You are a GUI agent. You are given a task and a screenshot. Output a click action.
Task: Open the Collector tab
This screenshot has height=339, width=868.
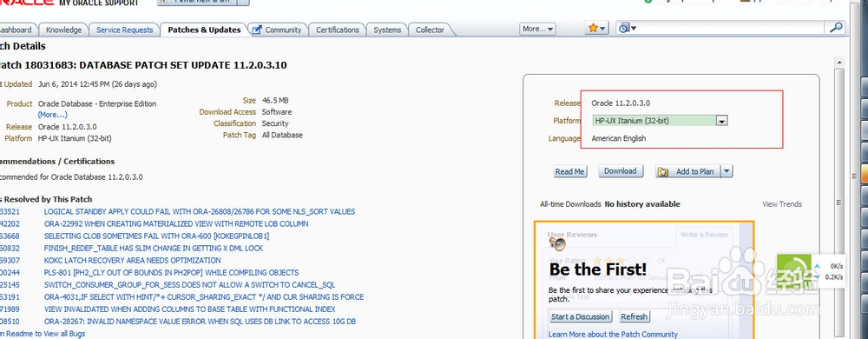(x=431, y=30)
